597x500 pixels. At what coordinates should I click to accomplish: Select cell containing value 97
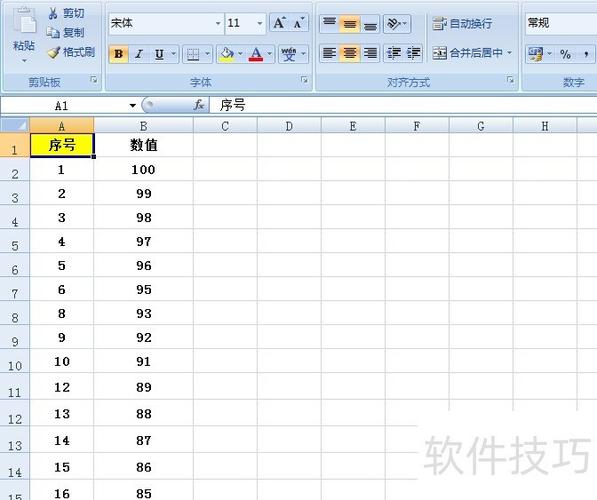(x=144, y=241)
